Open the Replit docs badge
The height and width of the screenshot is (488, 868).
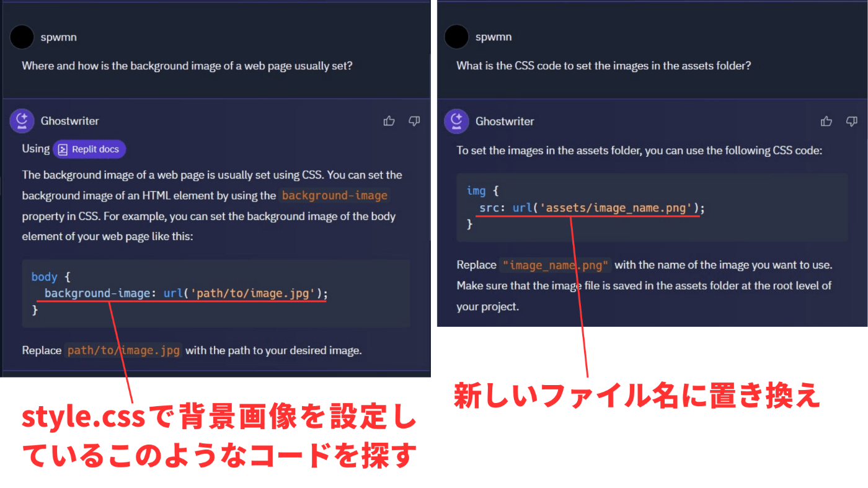point(90,149)
